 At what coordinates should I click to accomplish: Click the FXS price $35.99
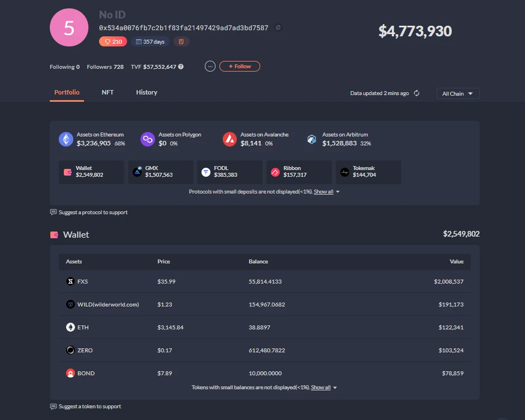tap(166, 281)
